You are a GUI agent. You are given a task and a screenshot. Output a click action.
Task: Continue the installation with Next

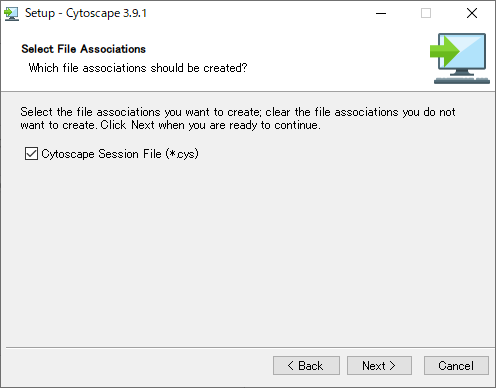(379, 366)
